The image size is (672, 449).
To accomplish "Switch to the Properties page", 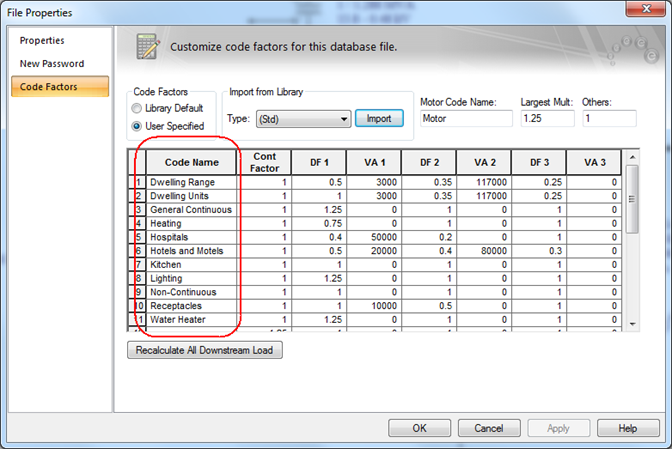I will (42, 41).
